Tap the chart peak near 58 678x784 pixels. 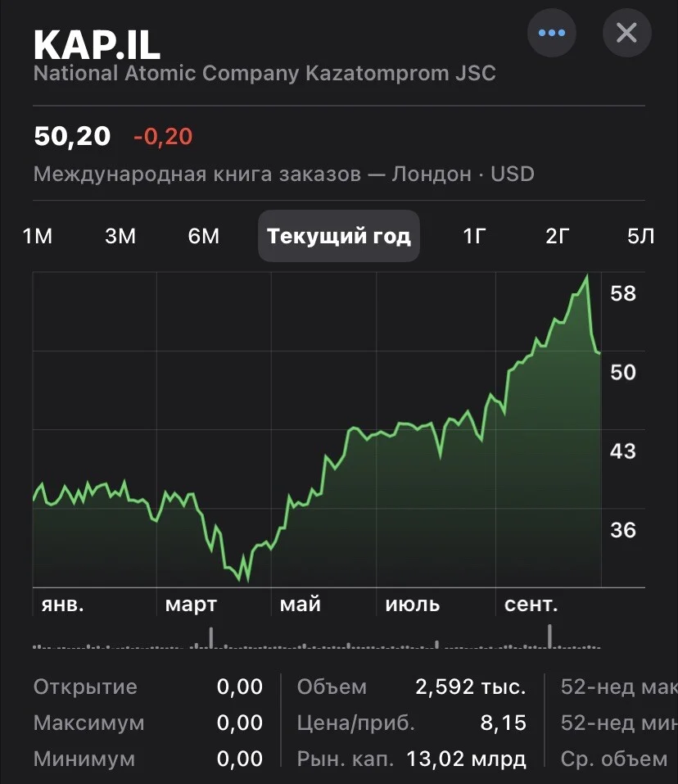coord(586,275)
